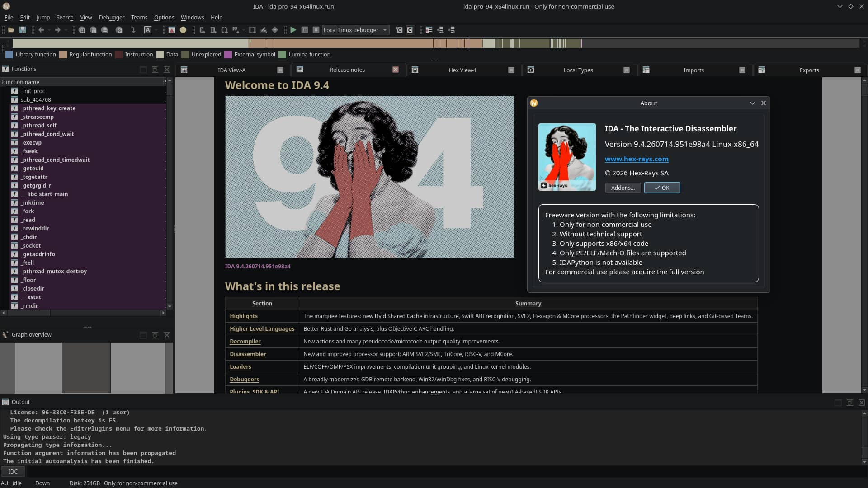Click the IDC language button
868x488 pixels.
(x=13, y=471)
